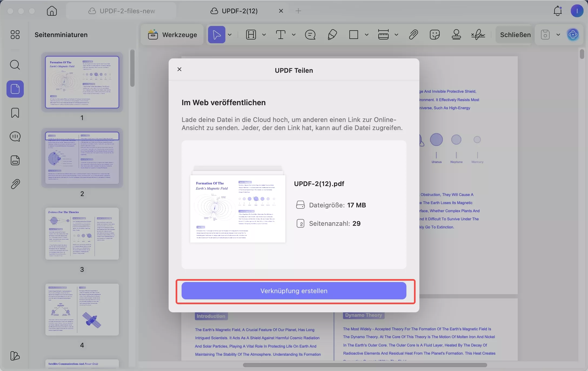
Task: Select the measure ruler tool
Action: point(383,35)
